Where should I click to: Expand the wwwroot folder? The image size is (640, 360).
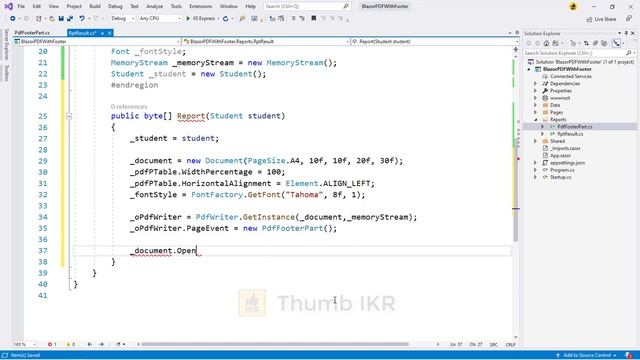(536, 98)
